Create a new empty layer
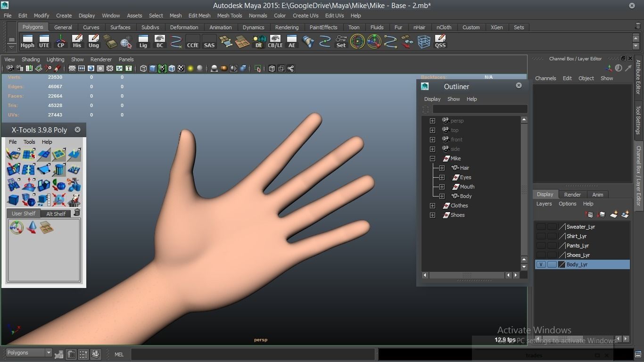Viewport: 644px width, 362px height. click(x=613, y=214)
